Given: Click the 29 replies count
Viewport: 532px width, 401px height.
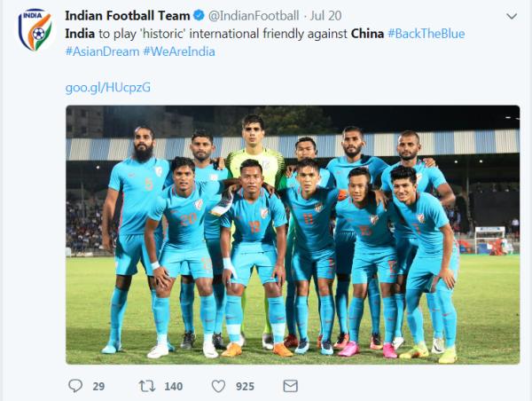Looking at the screenshot, I should tap(98, 387).
